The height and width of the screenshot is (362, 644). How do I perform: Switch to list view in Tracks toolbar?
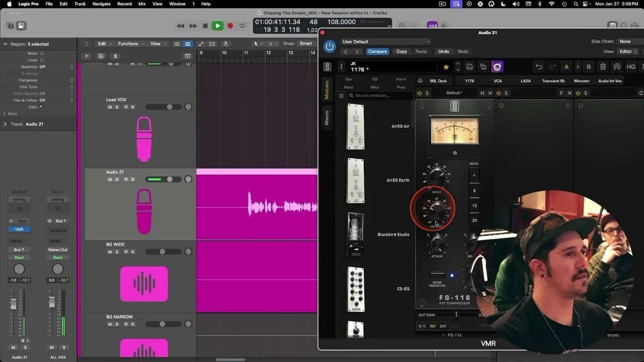tap(188, 44)
